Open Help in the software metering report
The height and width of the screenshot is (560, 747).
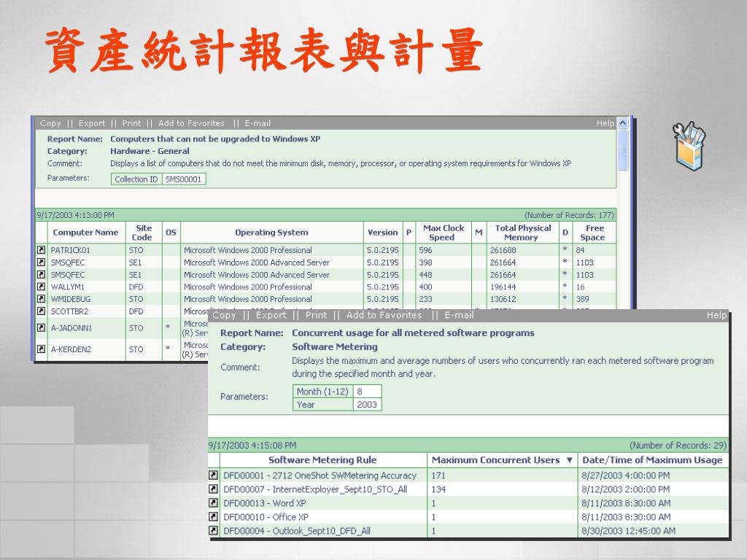pyautogui.click(x=716, y=315)
